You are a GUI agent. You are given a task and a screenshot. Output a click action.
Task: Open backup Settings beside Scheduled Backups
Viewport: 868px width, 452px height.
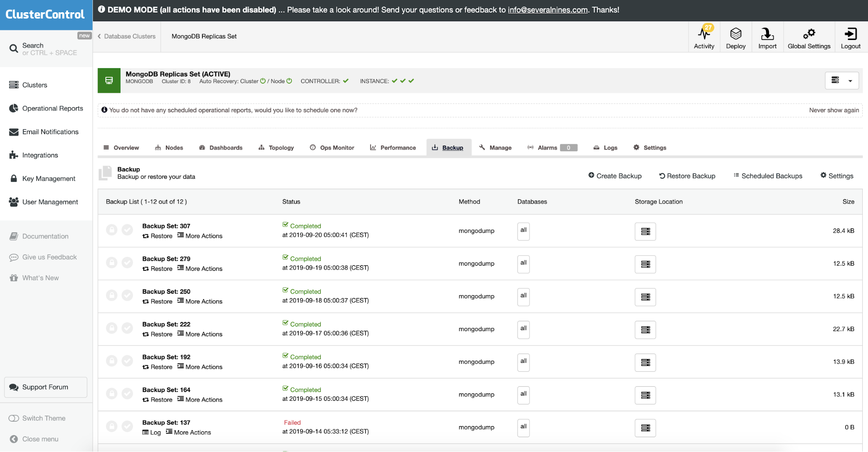(836, 176)
